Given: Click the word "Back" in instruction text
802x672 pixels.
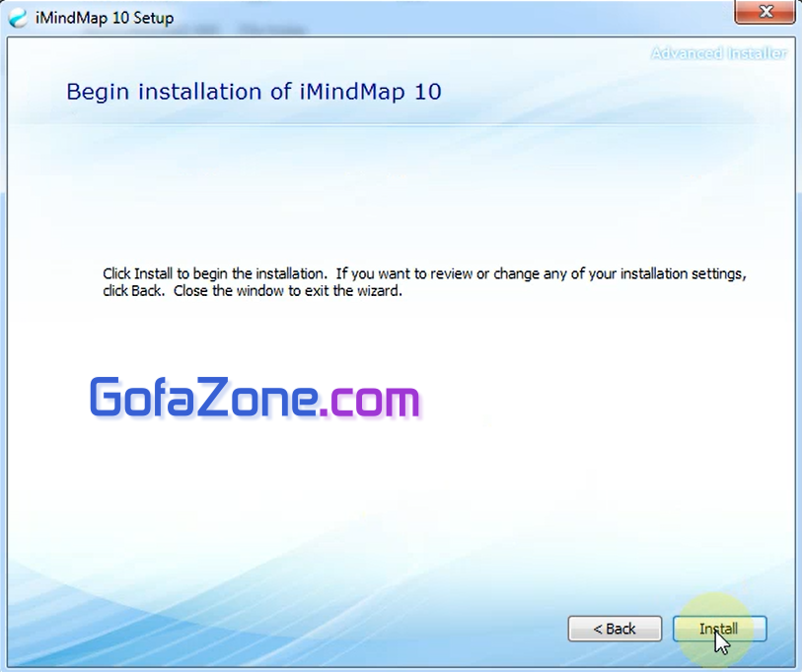Looking at the screenshot, I should [x=149, y=292].
